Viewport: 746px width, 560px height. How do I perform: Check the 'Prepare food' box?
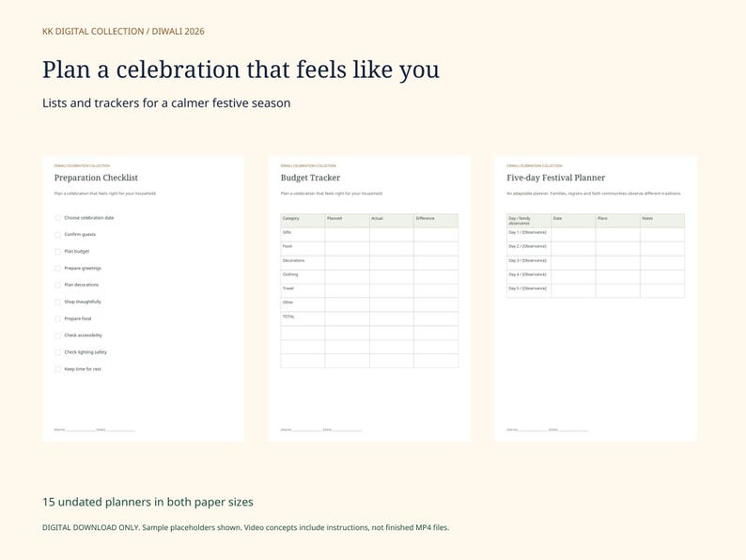coord(57,319)
